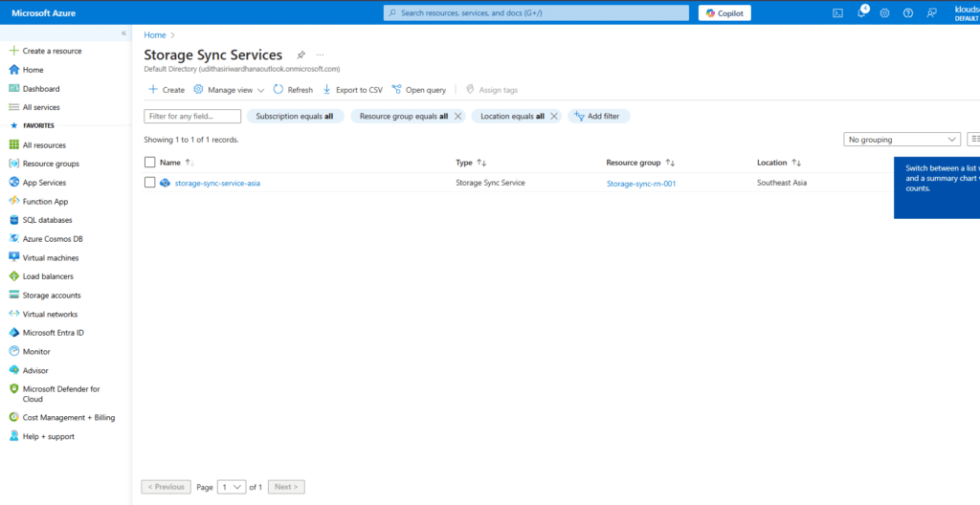980x505 pixels.
Task: Expand the No grouping dropdown
Action: click(902, 140)
